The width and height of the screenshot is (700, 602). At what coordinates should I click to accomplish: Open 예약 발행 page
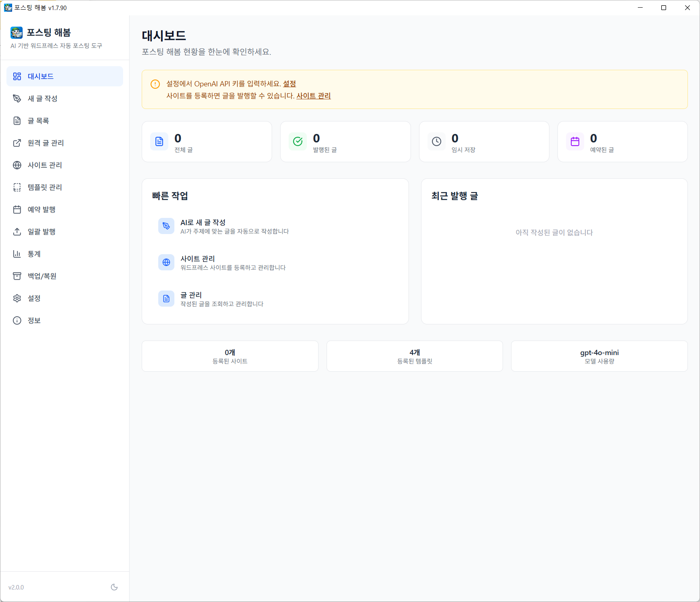tap(42, 209)
